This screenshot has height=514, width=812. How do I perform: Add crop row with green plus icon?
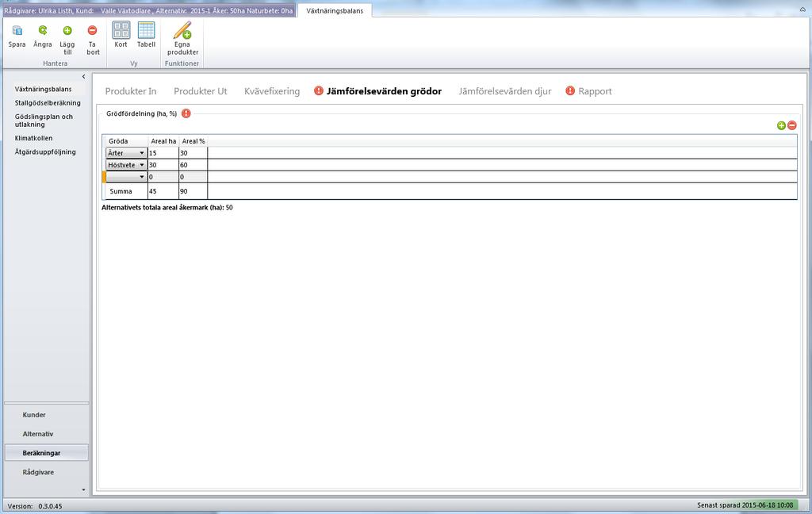pos(781,125)
